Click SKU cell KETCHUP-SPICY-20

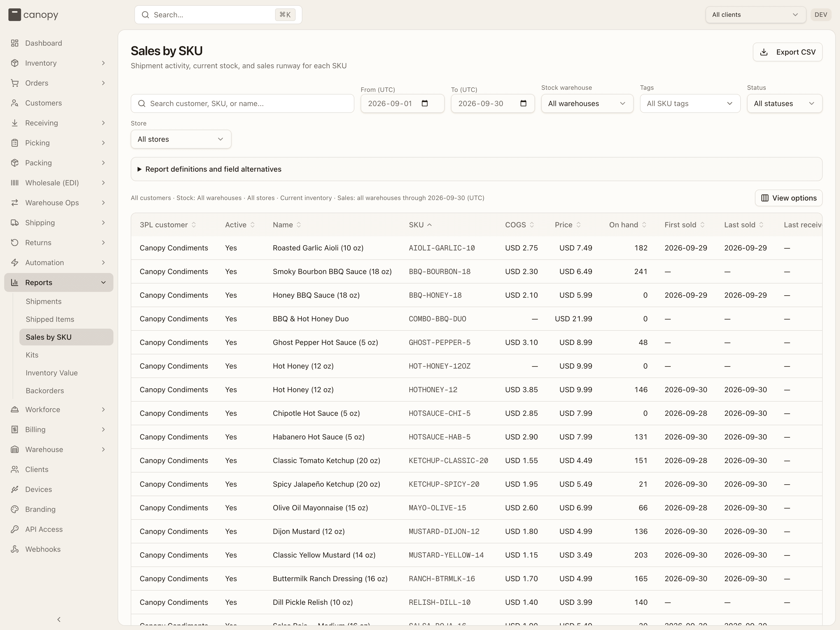[x=444, y=484]
